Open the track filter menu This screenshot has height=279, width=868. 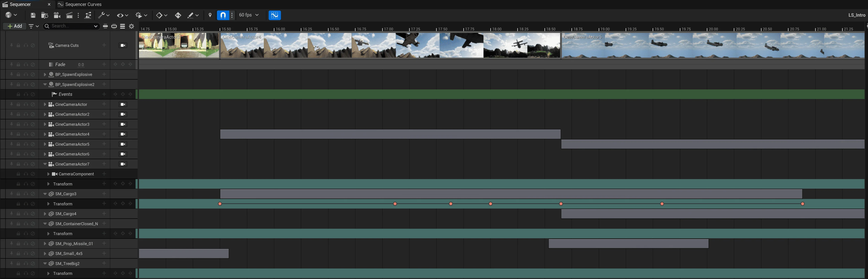tap(34, 26)
